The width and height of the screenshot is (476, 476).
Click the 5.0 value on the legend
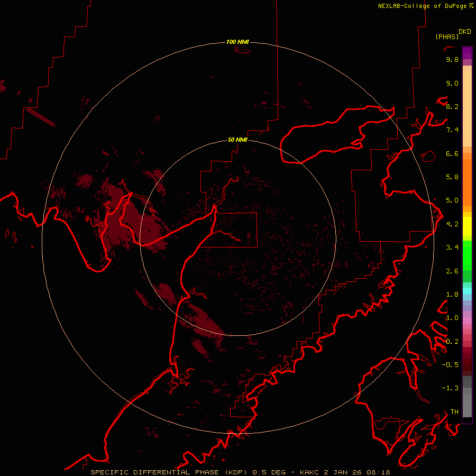452,200
